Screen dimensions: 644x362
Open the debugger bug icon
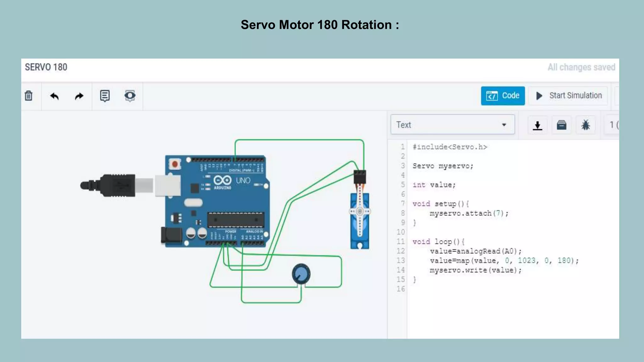tap(586, 125)
